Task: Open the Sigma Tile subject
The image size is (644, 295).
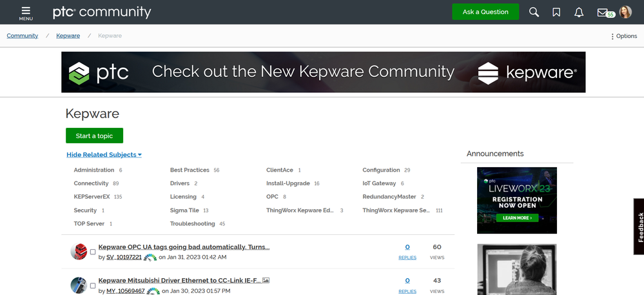Action: point(184,210)
